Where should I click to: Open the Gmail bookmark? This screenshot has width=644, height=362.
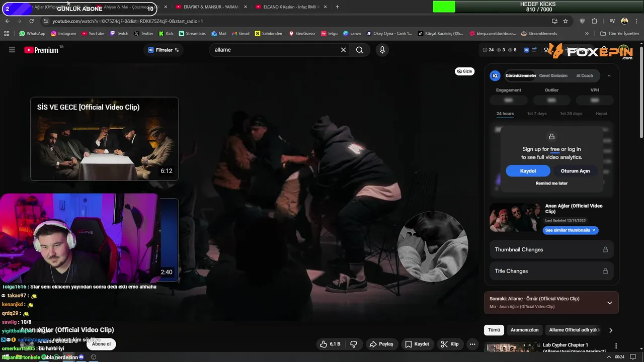240,34
